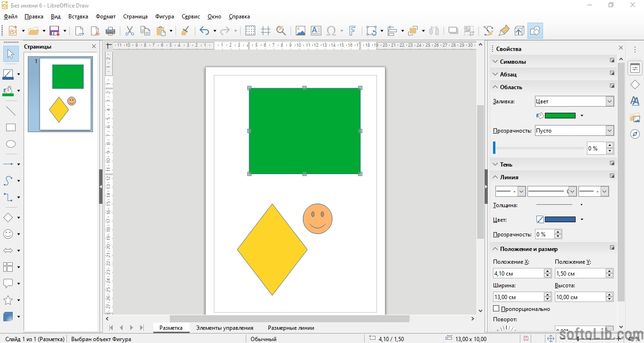Switch to Размерные линии layer tab

pyautogui.click(x=291, y=328)
